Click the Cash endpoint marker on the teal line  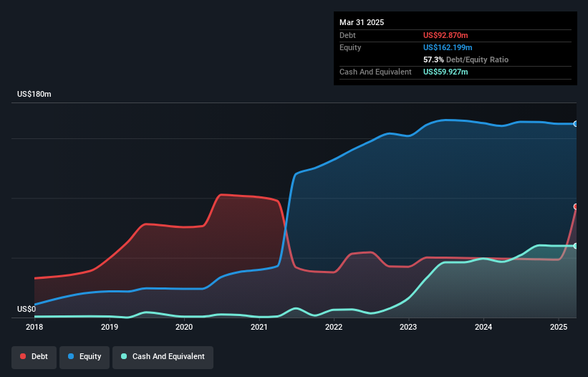point(576,246)
